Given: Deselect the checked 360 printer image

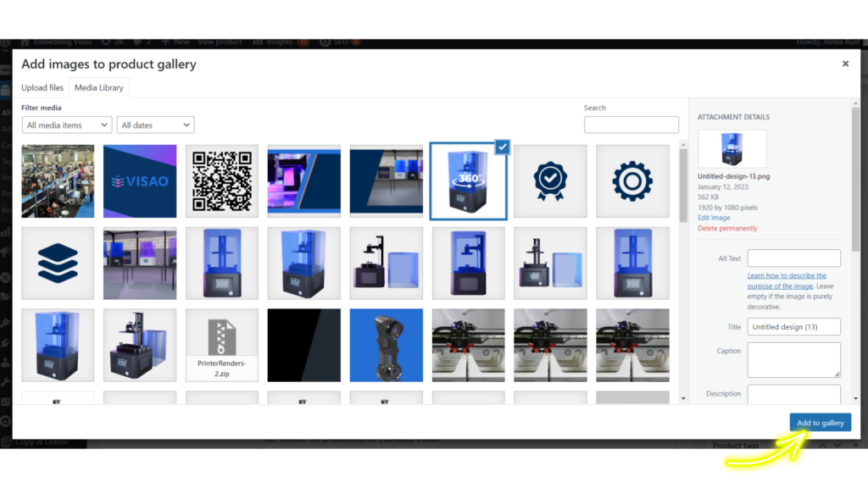Looking at the screenshot, I should [502, 147].
